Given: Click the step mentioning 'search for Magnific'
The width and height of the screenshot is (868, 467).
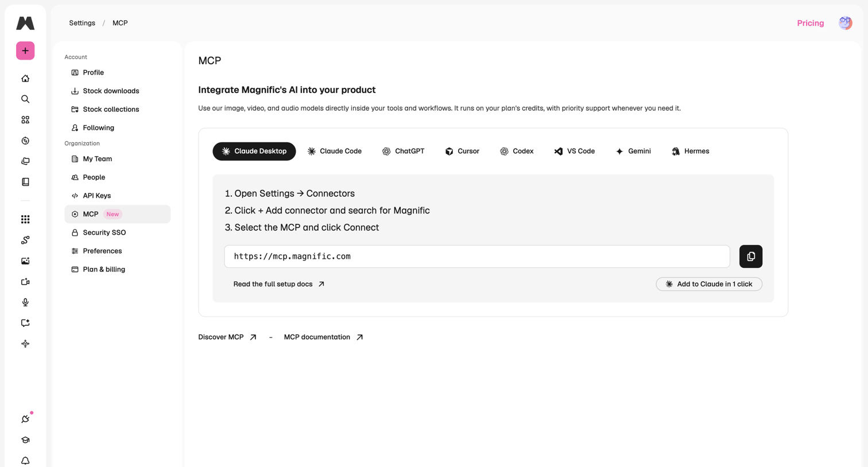Looking at the screenshot, I should click(x=332, y=211).
